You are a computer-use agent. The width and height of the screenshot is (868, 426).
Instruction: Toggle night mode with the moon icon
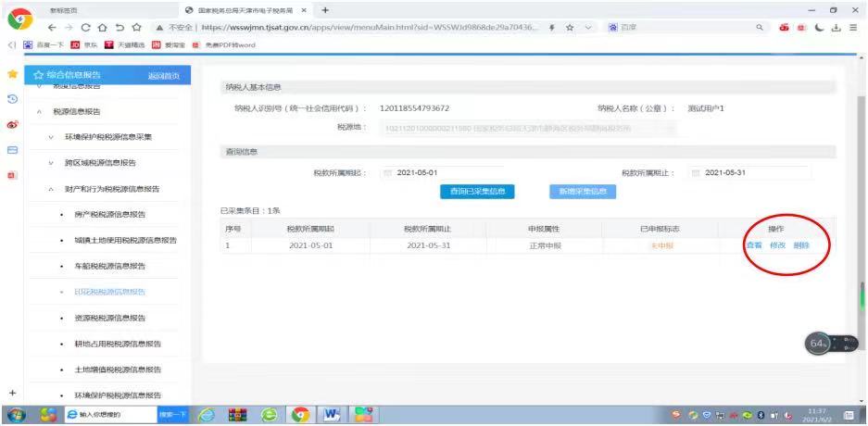[820, 28]
